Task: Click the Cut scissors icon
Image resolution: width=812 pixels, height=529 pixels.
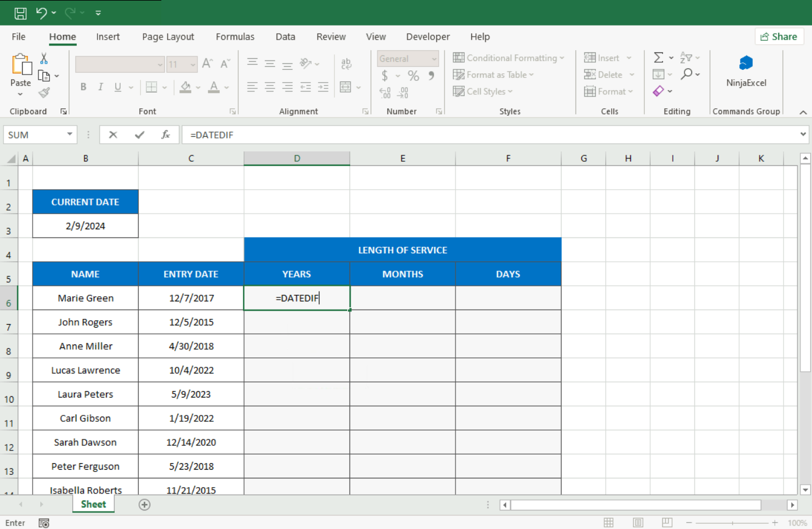Action: click(44, 58)
